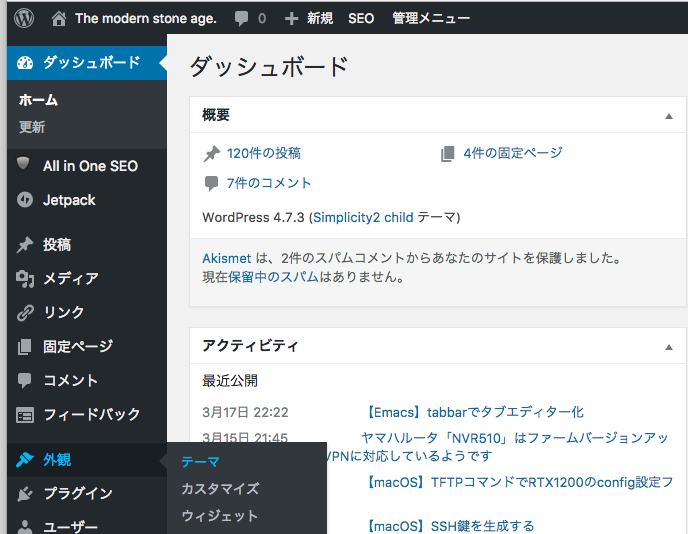Open リンク in the sidebar
The image size is (688, 534).
pyautogui.click(x=87, y=312)
